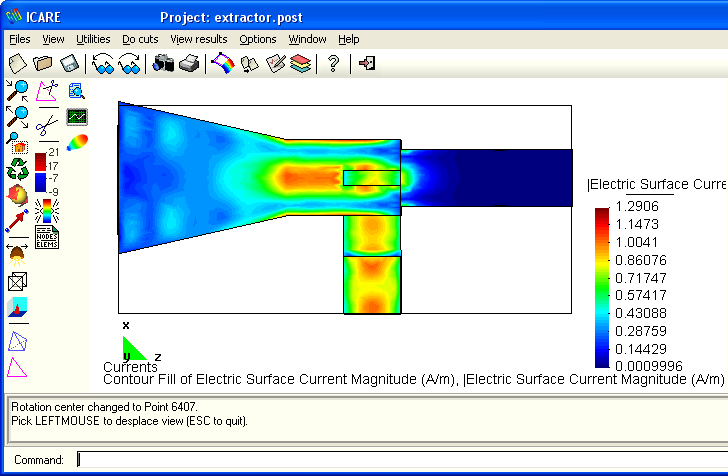Viewport: 728px width, 476px height.
Task: Click the 'Contour Fill of Electric Surface Current' caption
Action: click(413, 379)
